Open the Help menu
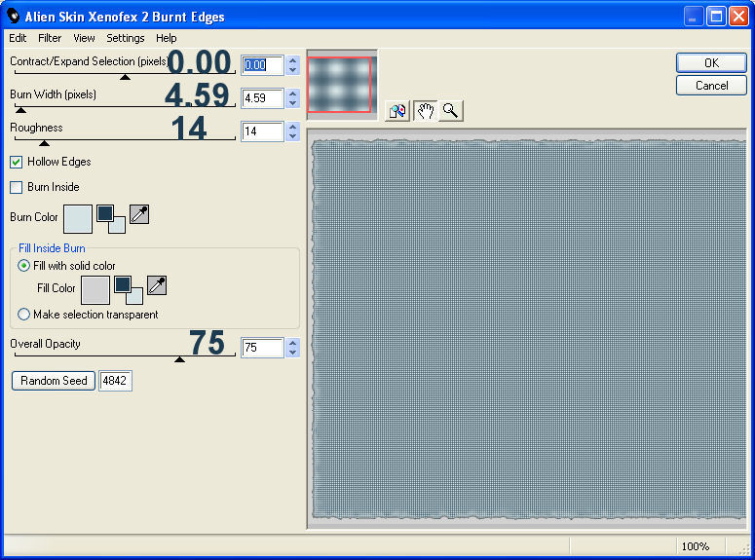Viewport: 755px width, 560px height. (x=167, y=38)
